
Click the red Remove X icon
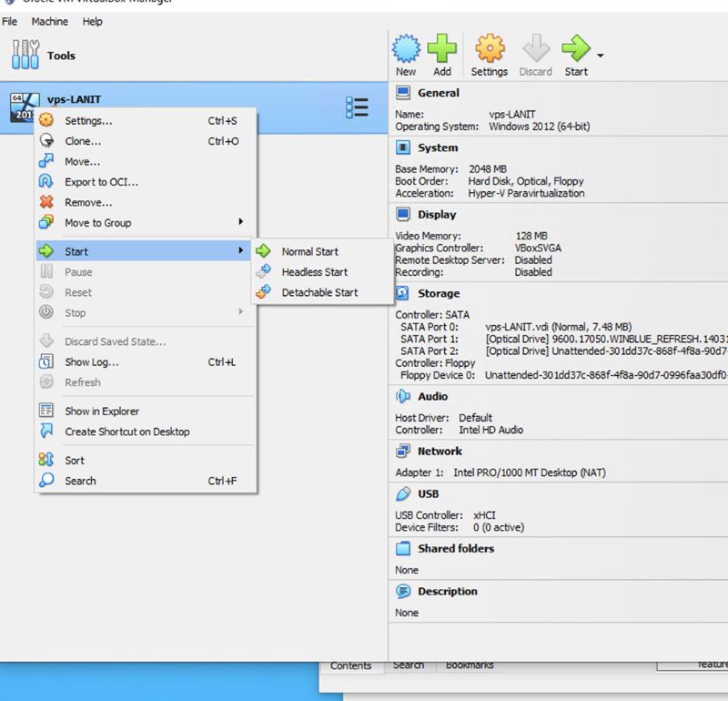(46, 201)
